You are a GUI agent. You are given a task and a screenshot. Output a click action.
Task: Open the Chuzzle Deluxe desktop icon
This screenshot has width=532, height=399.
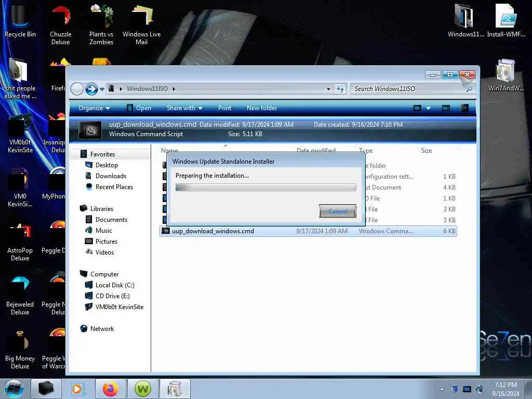point(60,24)
